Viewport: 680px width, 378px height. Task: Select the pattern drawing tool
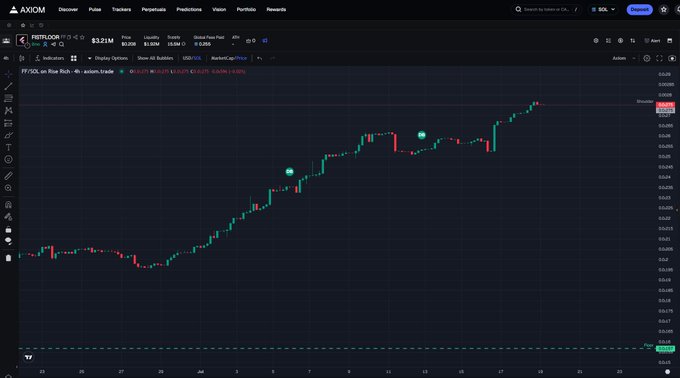[x=8, y=111]
